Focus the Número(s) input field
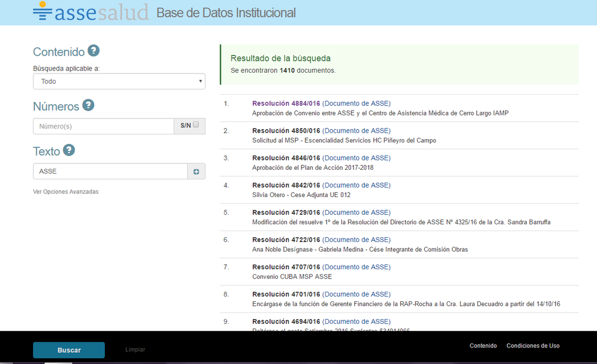The image size is (597, 364). [x=104, y=126]
